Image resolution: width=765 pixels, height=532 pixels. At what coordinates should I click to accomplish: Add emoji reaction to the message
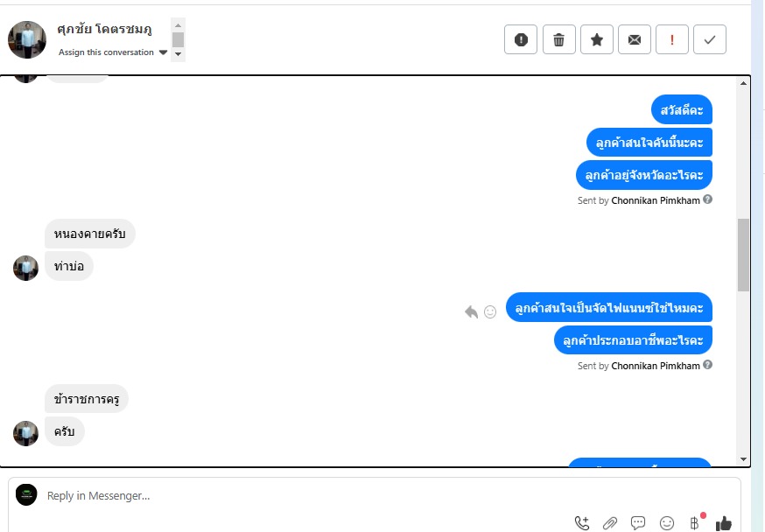click(490, 311)
